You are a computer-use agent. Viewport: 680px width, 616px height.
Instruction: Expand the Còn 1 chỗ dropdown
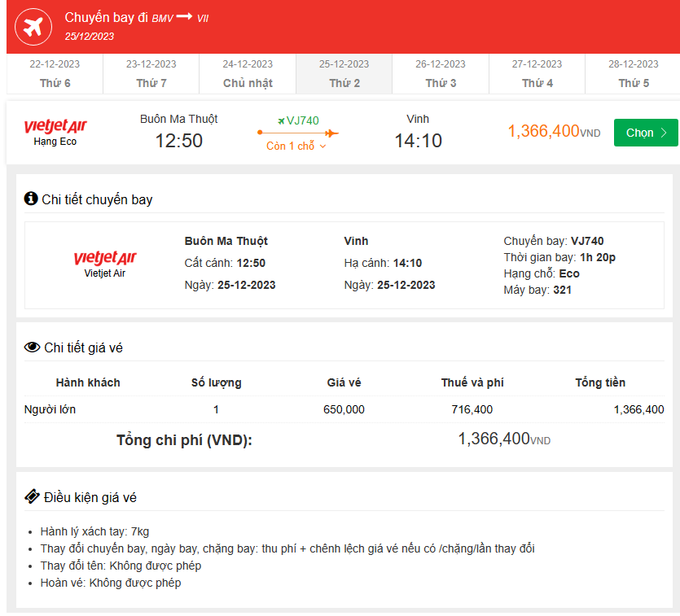coord(296,146)
